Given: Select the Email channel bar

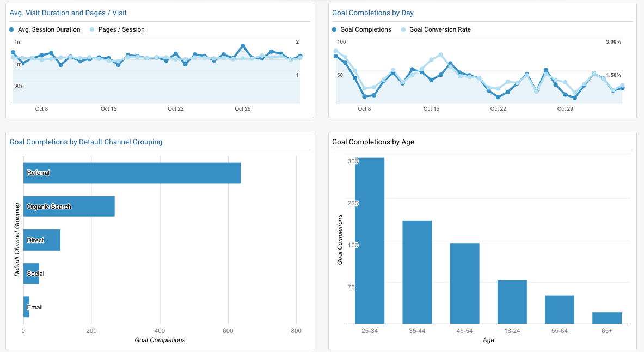Looking at the screenshot, I should (x=26, y=307).
